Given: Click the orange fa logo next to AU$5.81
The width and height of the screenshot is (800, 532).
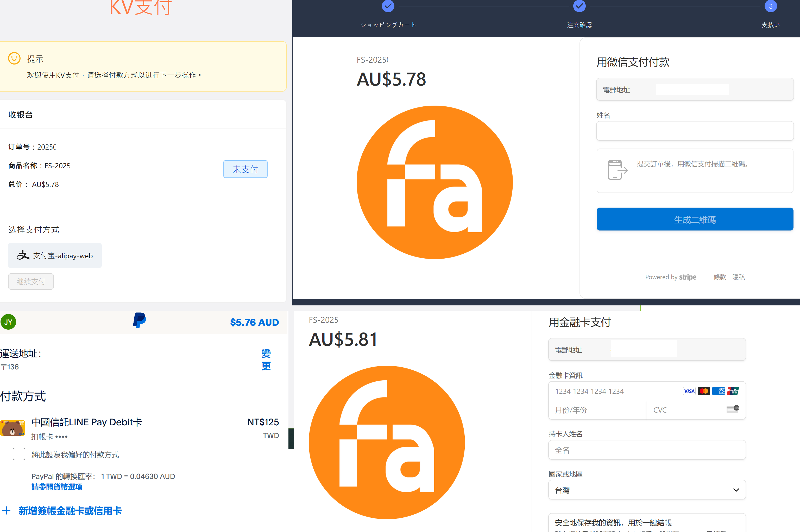Looking at the screenshot, I should pos(387,443).
